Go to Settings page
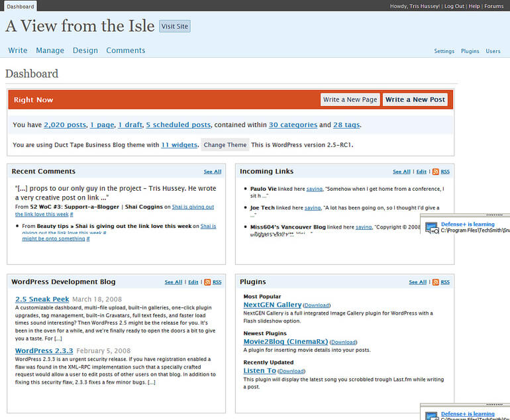The image size is (510, 420). (x=444, y=51)
